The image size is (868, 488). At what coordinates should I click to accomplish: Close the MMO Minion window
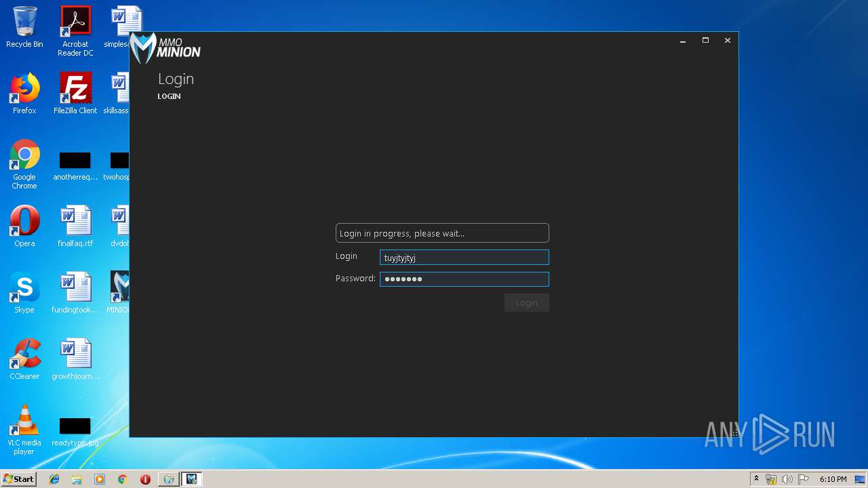[728, 41]
